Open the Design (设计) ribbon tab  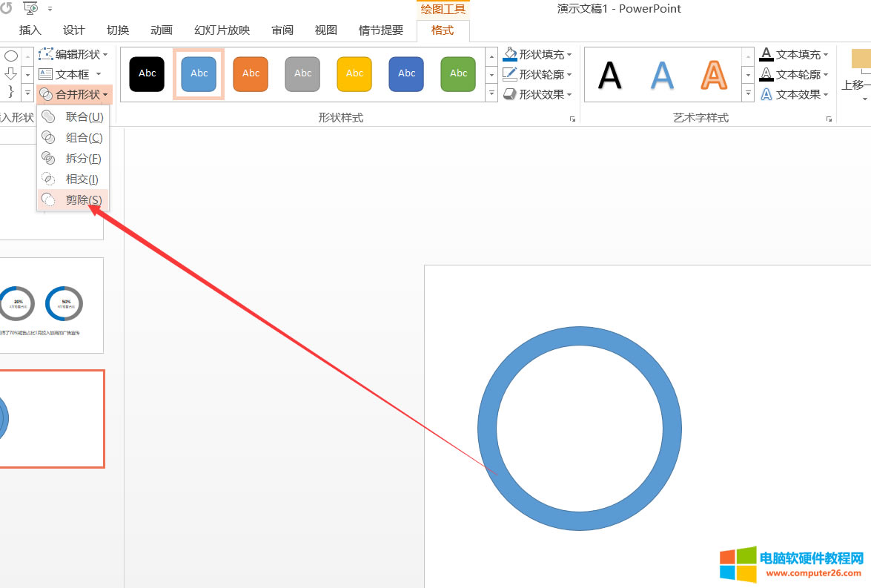74,30
